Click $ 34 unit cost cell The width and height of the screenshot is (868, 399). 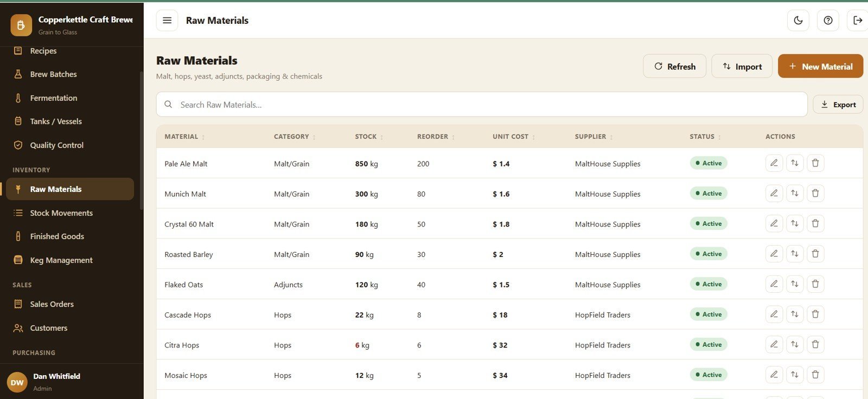pyautogui.click(x=500, y=375)
